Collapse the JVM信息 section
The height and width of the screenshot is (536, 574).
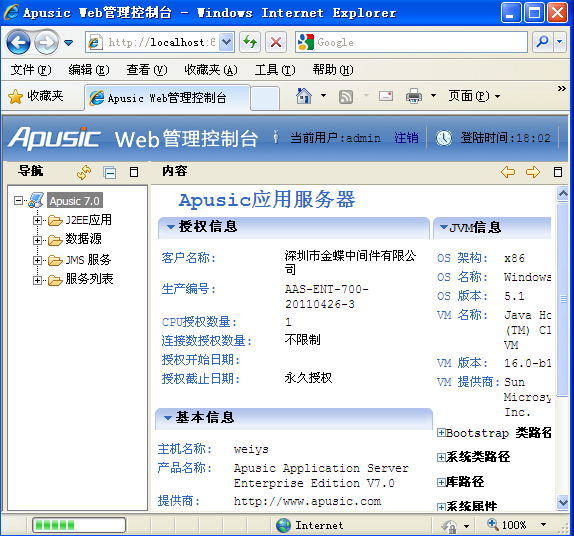[x=444, y=227]
